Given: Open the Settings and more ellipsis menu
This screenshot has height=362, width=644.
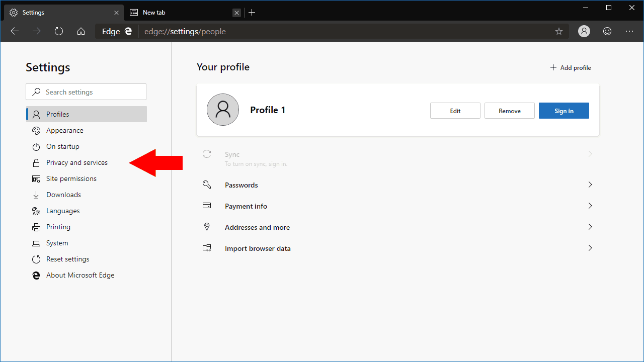Looking at the screenshot, I should (x=629, y=31).
